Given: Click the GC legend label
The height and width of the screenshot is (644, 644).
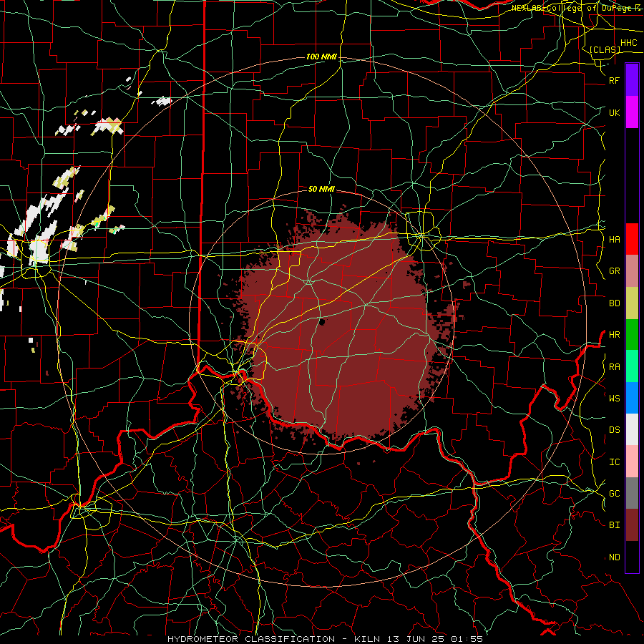Looking at the screenshot, I should click(614, 493).
